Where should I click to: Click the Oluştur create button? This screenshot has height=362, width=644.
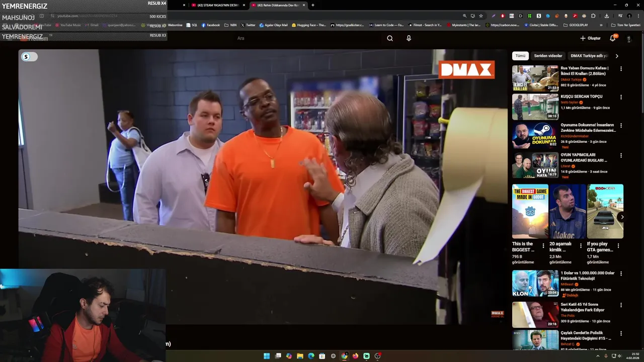tap(590, 38)
